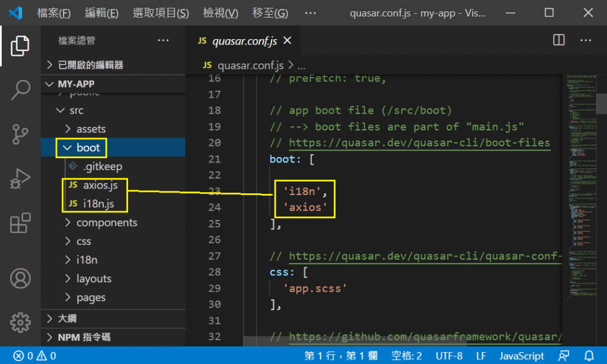This screenshot has height=364, width=607.
Task: Expand the layouts folder
Action: [x=113, y=279]
